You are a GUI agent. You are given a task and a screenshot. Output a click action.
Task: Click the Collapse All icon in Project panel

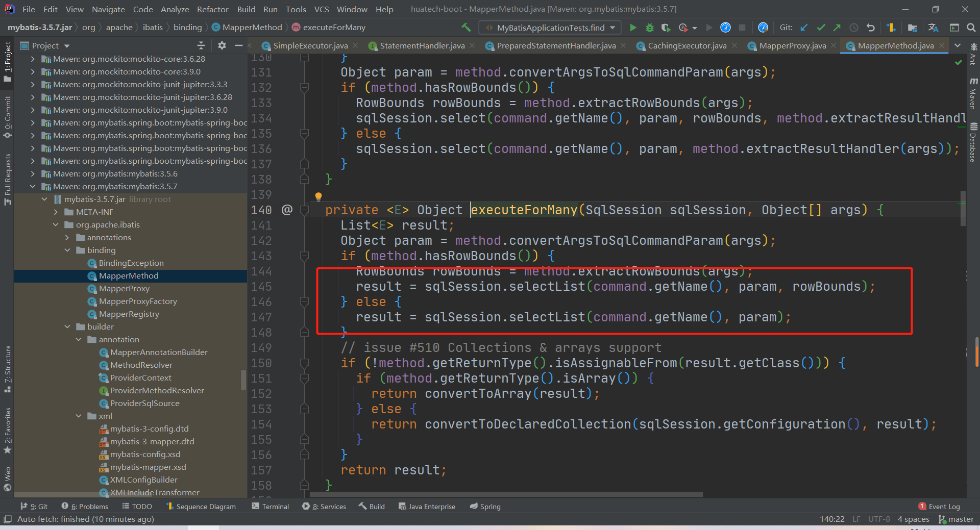click(x=201, y=45)
